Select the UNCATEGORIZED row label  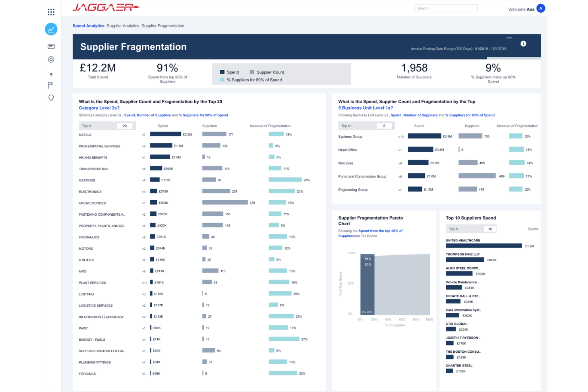pos(93,203)
